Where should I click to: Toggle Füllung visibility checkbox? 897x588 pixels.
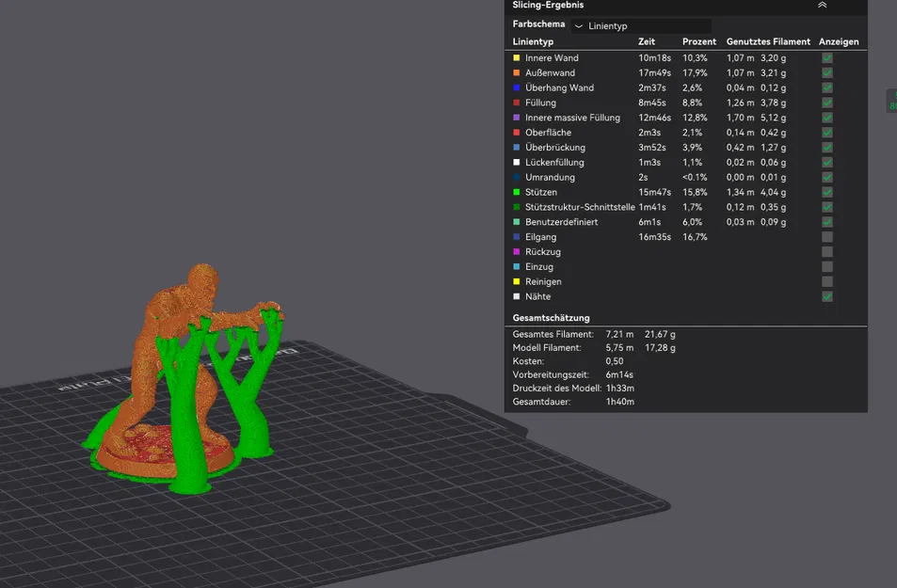point(827,103)
